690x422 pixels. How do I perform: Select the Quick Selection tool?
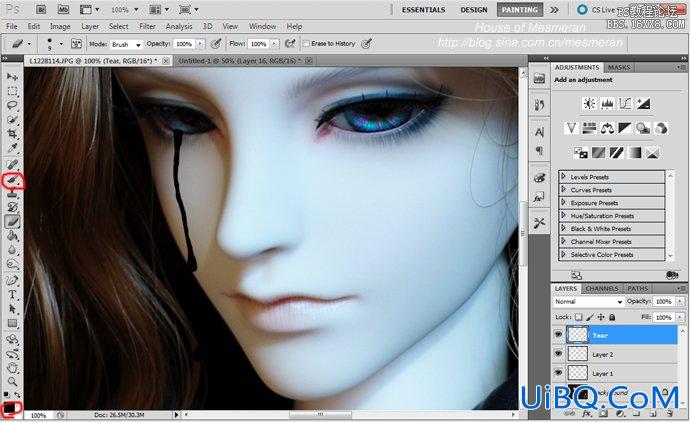click(12, 120)
